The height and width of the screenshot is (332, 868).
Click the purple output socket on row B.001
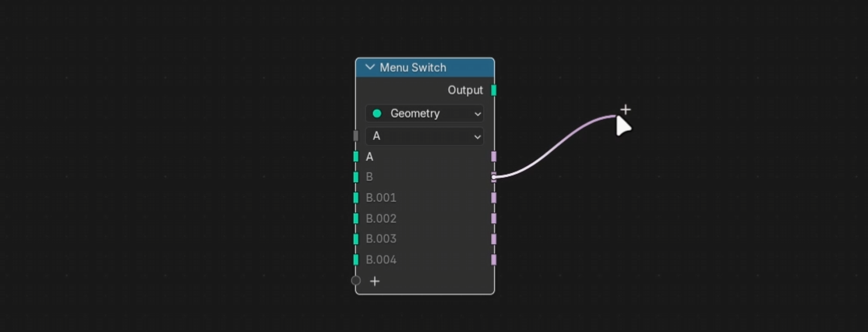tap(494, 197)
